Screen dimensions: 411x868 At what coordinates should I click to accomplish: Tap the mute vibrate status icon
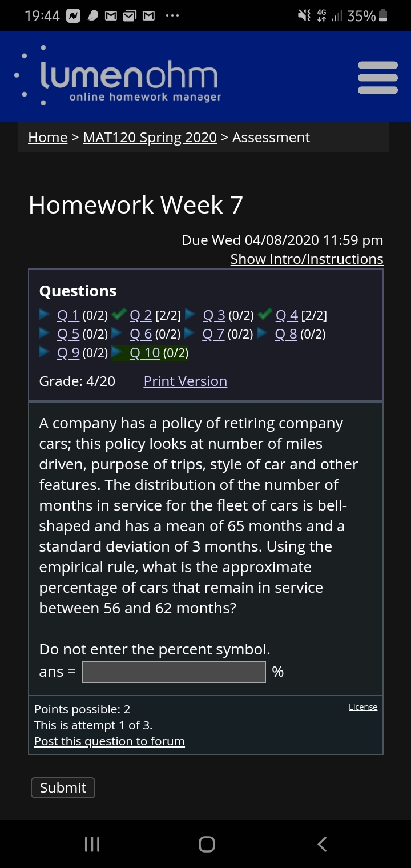pos(304,16)
